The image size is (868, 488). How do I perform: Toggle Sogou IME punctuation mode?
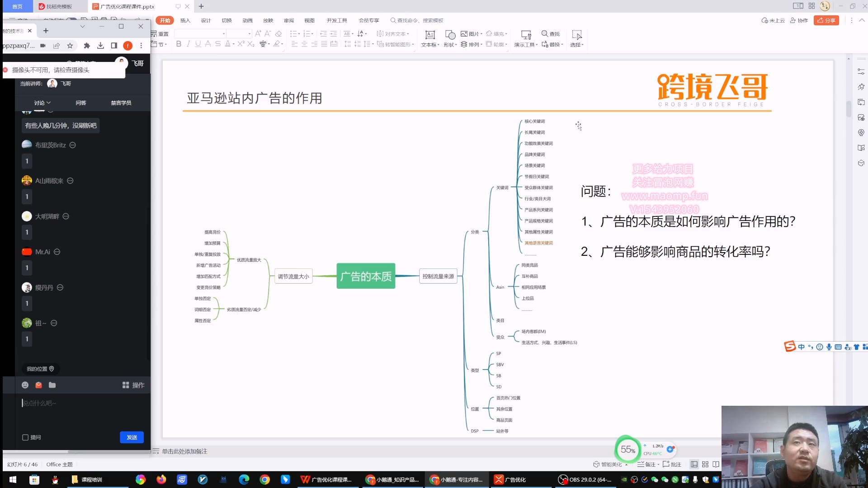[811, 347]
